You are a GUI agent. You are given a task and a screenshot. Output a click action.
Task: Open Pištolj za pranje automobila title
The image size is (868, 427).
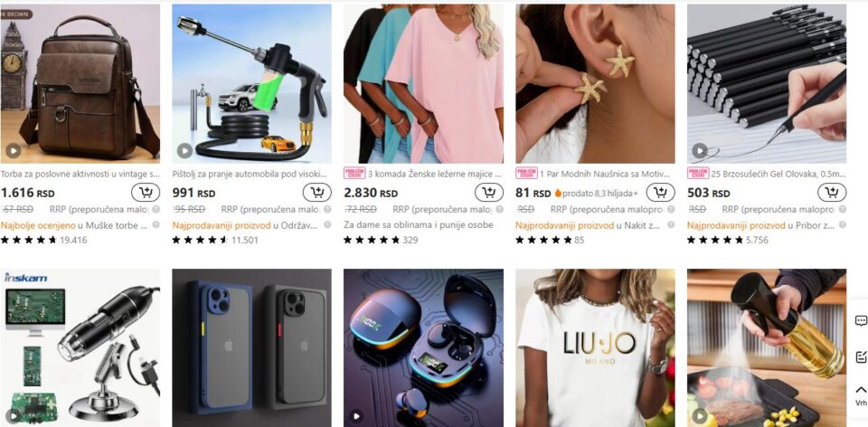[248, 174]
